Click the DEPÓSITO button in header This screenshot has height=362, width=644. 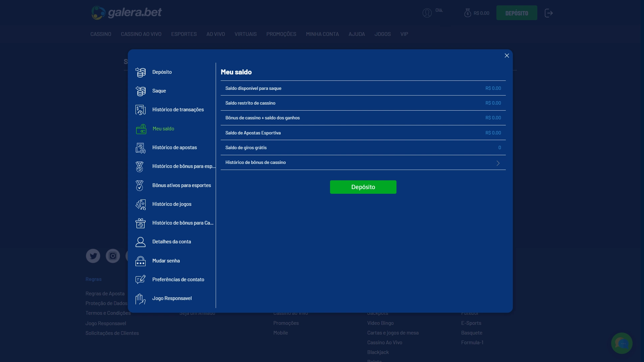517,13
